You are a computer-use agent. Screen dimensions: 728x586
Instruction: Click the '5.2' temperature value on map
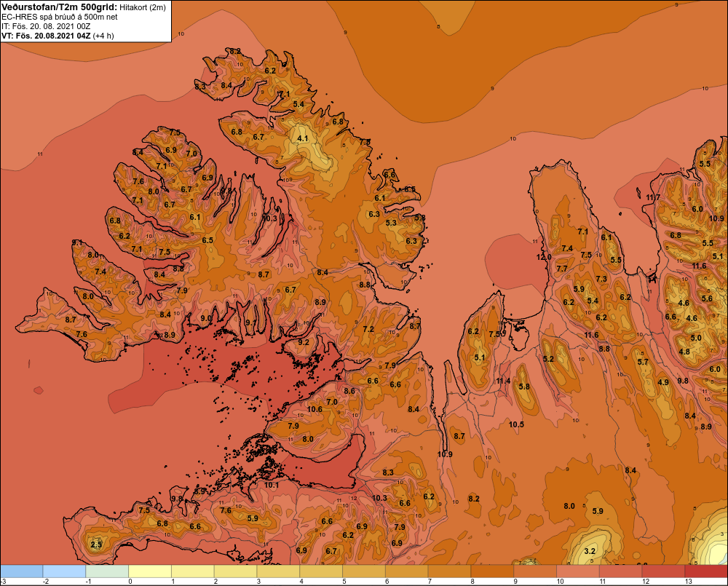click(548, 359)
